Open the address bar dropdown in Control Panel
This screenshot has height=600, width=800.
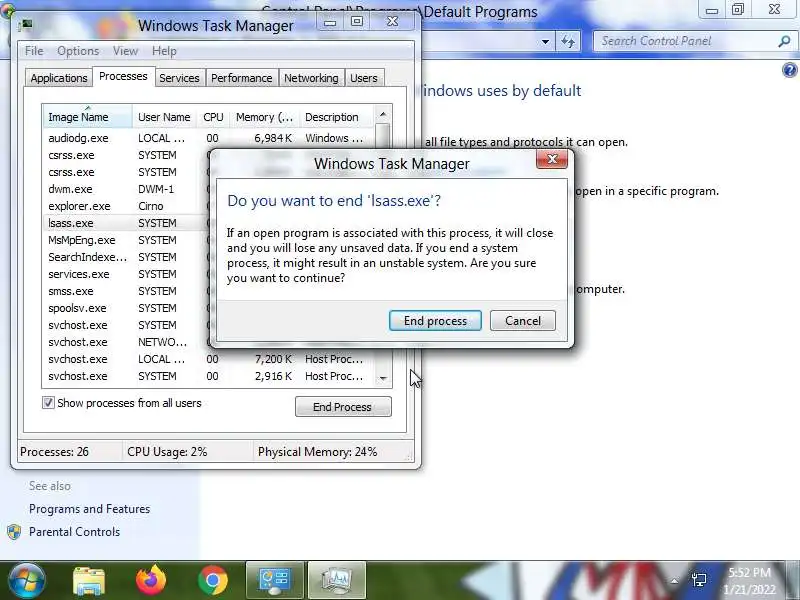tap(545, 41)
